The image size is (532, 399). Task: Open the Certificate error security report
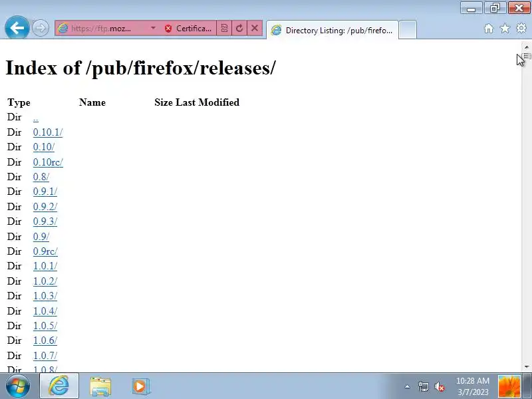point(188,28)
